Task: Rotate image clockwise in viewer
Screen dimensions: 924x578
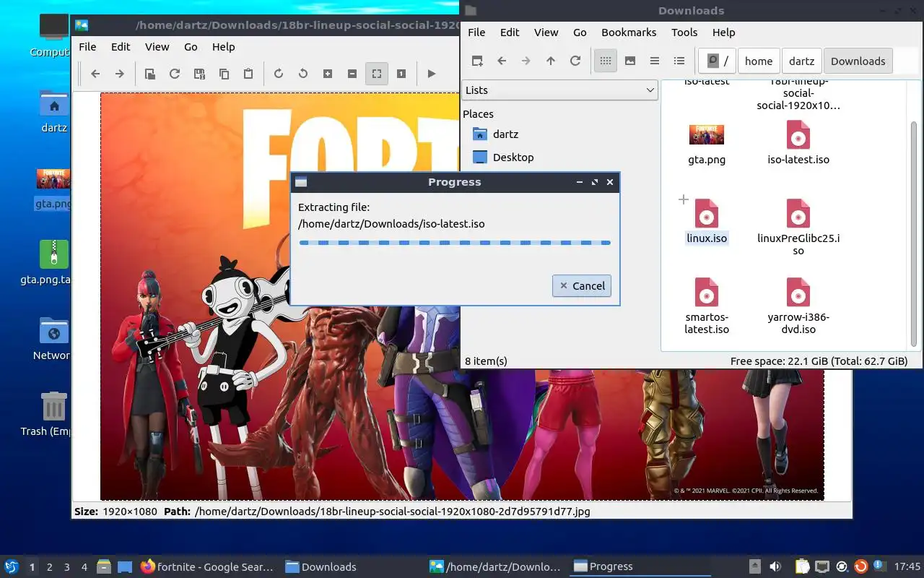Action: click(x=279, y=74)
